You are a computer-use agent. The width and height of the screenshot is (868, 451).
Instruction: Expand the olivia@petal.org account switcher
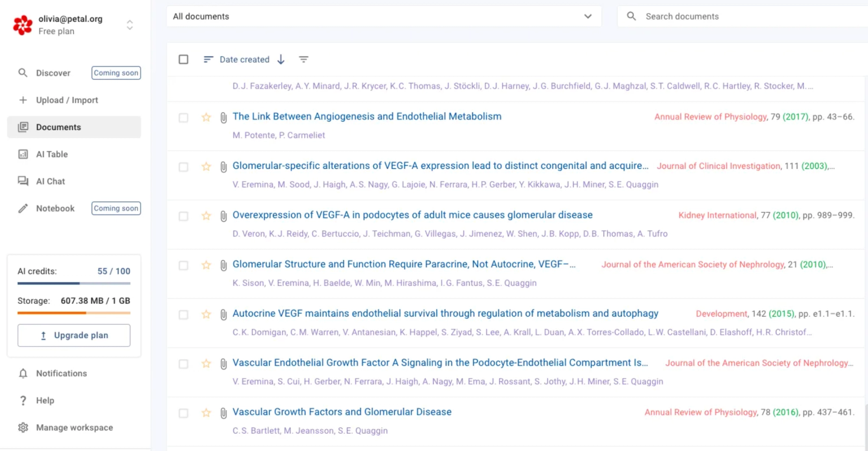click(130, 25)
